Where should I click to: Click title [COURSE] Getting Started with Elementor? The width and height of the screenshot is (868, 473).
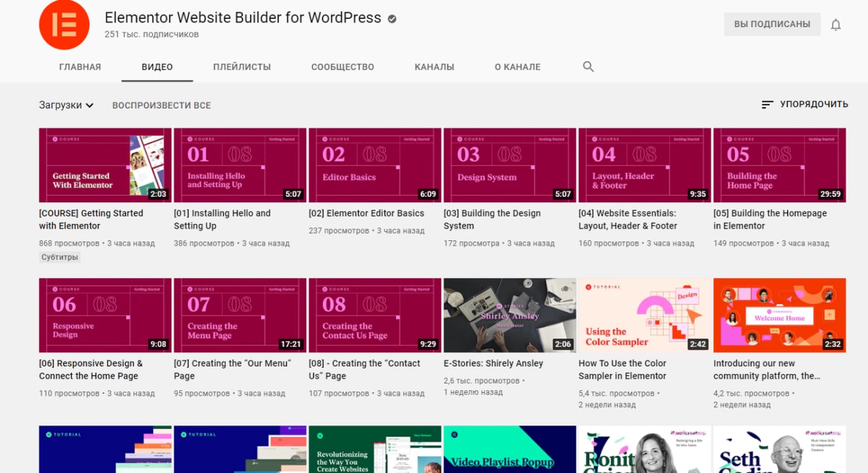click(x=91, y=219)
